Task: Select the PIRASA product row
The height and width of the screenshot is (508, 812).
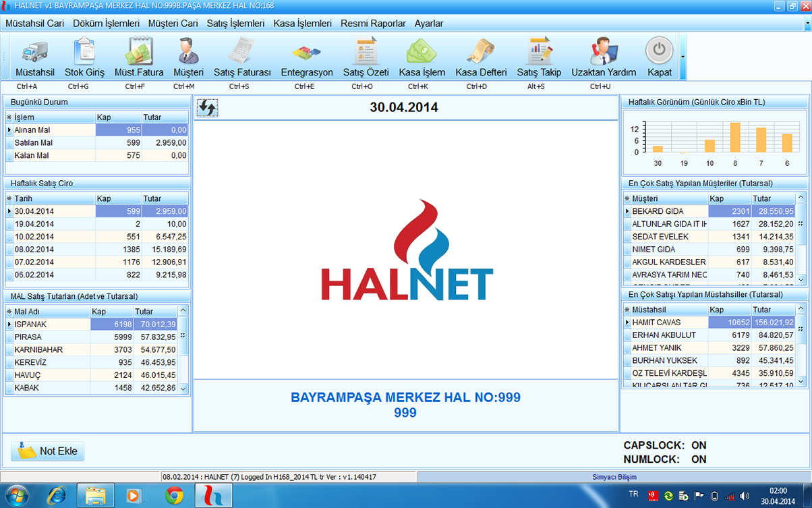Action: click(x=92, y=337)
